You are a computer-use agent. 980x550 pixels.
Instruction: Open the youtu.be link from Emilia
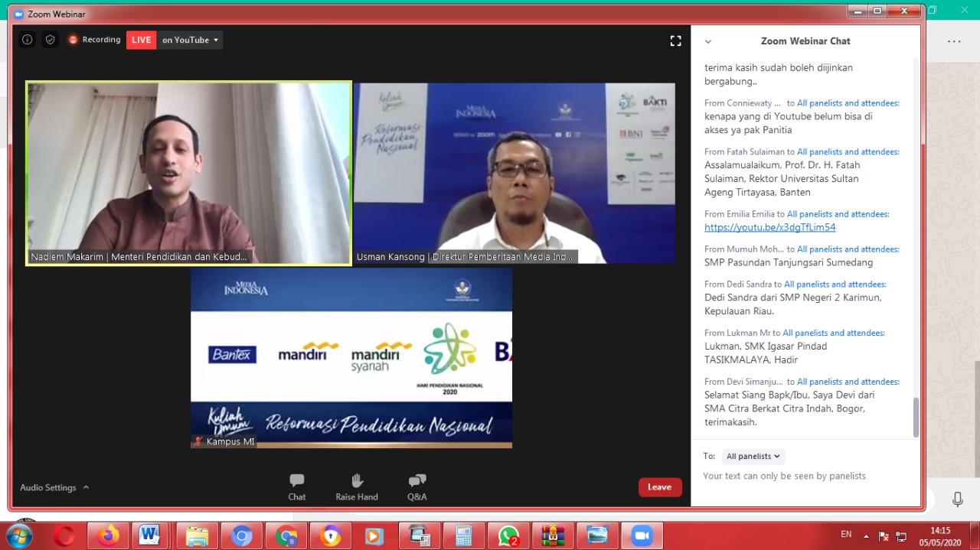(770, 227)
